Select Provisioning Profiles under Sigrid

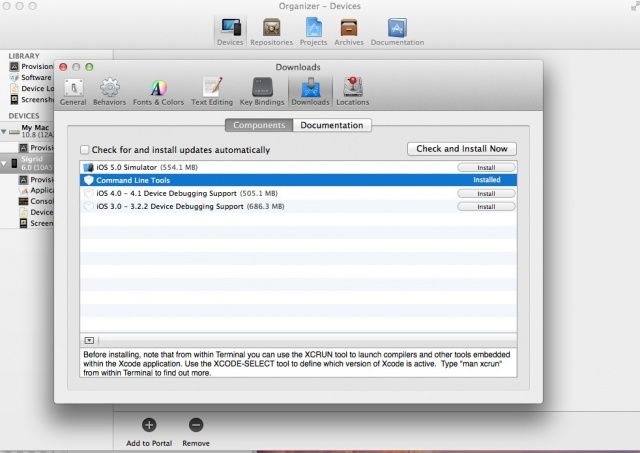coord(36,180)
